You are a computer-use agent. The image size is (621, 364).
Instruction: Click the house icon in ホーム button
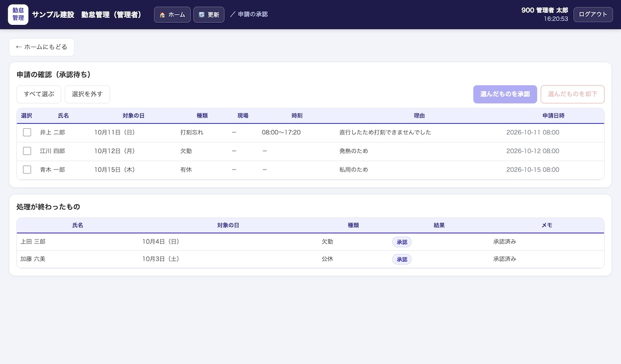(162, 15)
